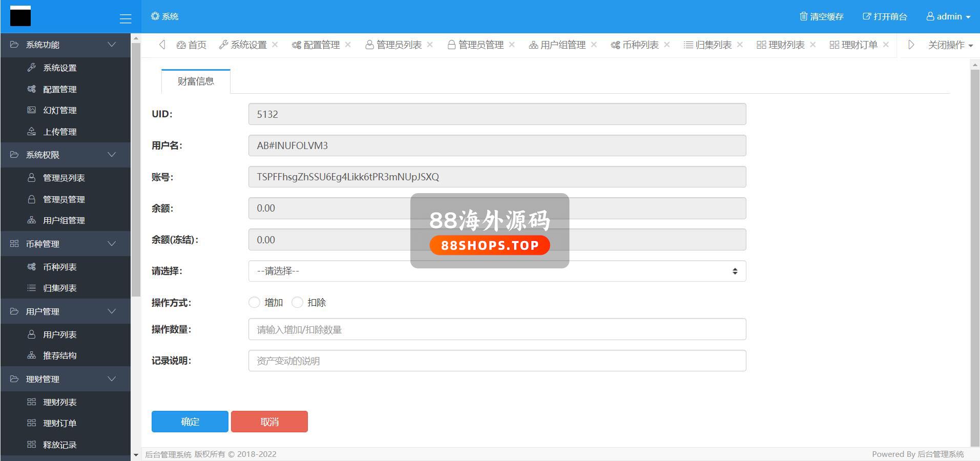Click the blue 确定 button
This screenshot has height=461, width=980.
tap(190, 422)
